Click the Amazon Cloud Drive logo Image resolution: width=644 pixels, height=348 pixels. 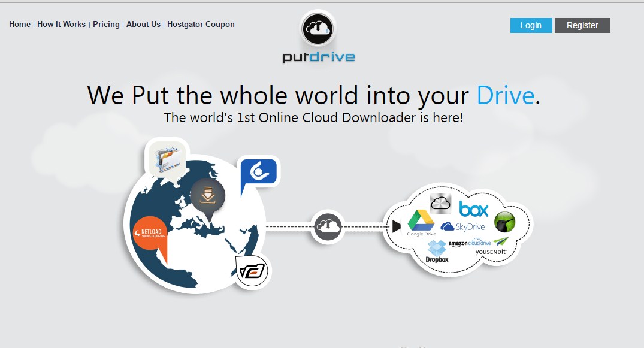coord(470,243)
